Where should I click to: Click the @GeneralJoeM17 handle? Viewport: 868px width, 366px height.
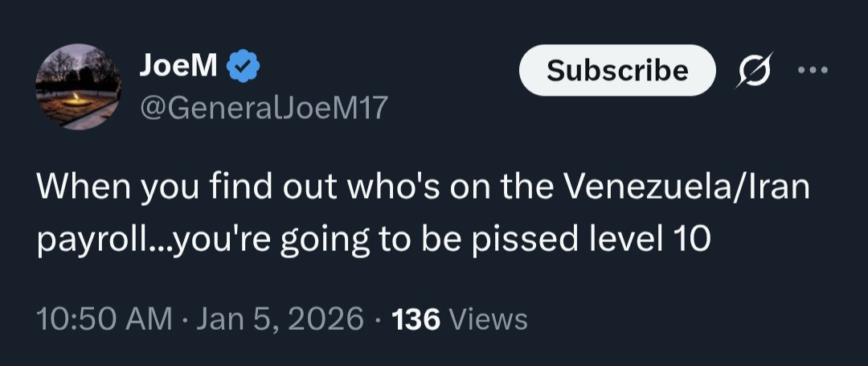pyautogui.click(x=264, y=107)
